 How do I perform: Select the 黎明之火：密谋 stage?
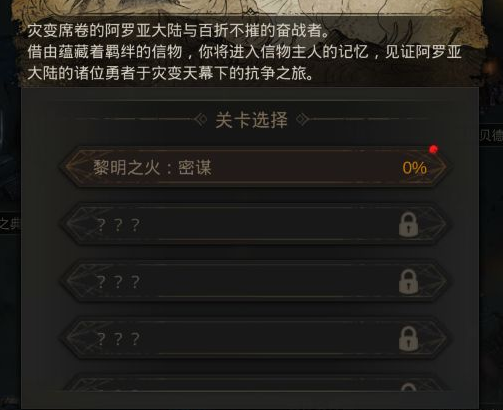(255, 167)
